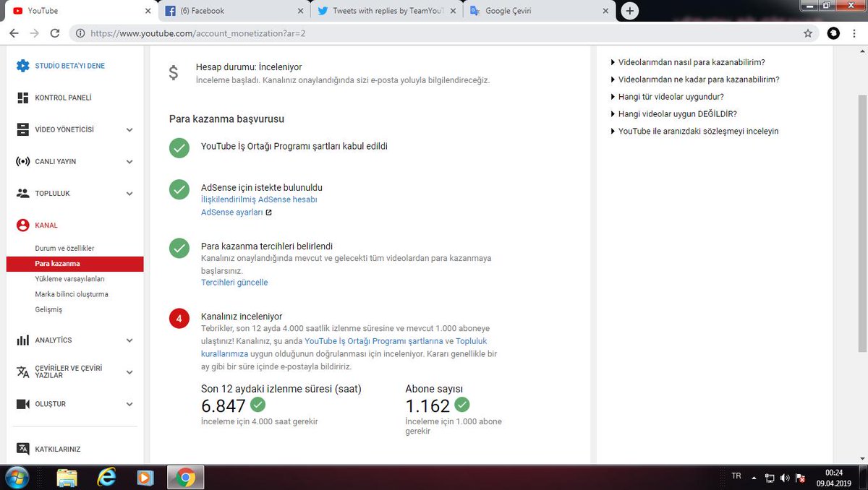Expand the Canlı Yayın chevron
Screen dimensions: 868x490
(x=129, y=162)
